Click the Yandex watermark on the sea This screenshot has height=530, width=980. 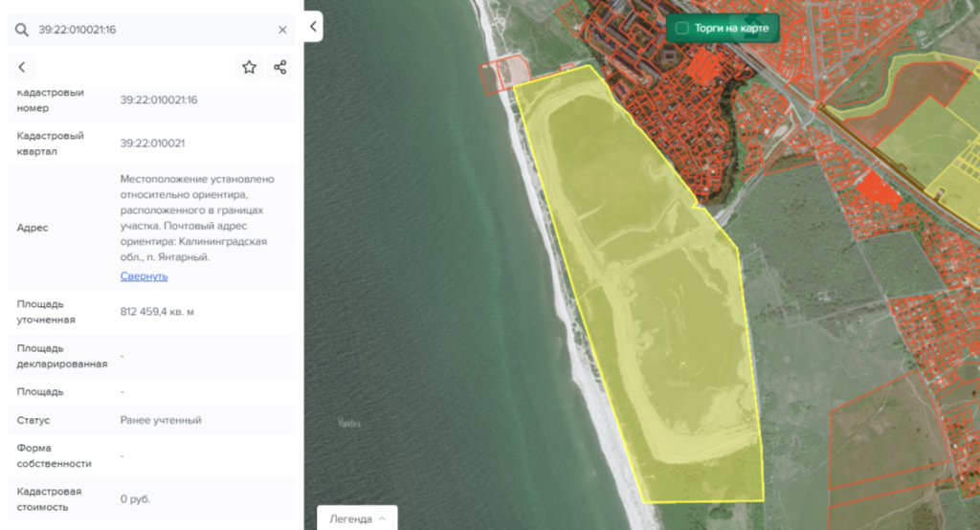pos(347,423)
